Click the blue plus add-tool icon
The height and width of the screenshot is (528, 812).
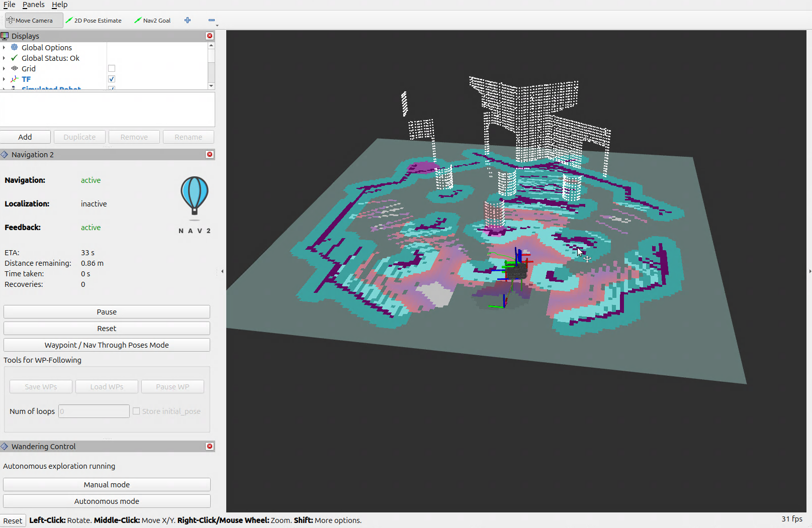click(188, 21)
